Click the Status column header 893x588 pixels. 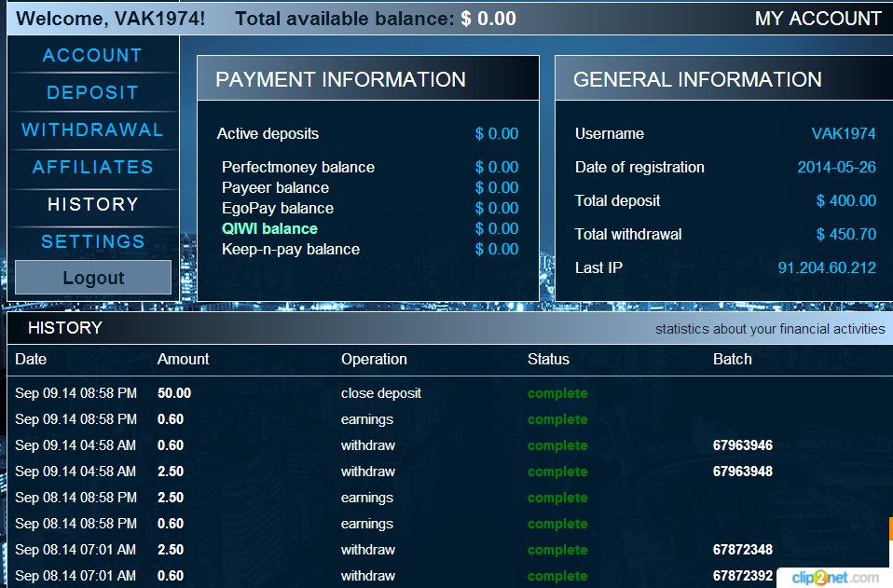tap(548, 359)
